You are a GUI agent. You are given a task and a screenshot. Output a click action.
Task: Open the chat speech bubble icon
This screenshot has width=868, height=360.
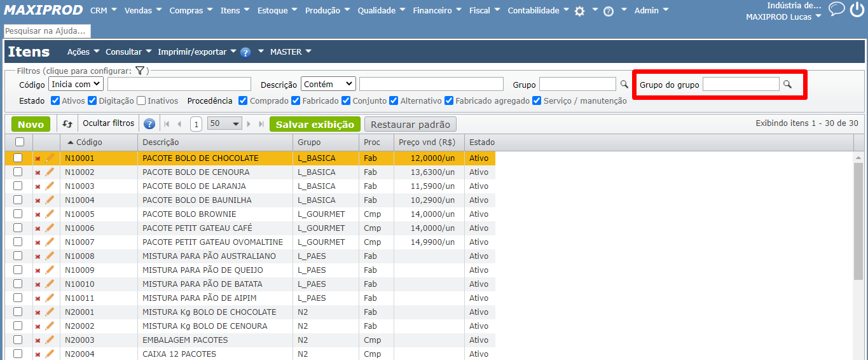pyautogui.click(x=837, y=9)
